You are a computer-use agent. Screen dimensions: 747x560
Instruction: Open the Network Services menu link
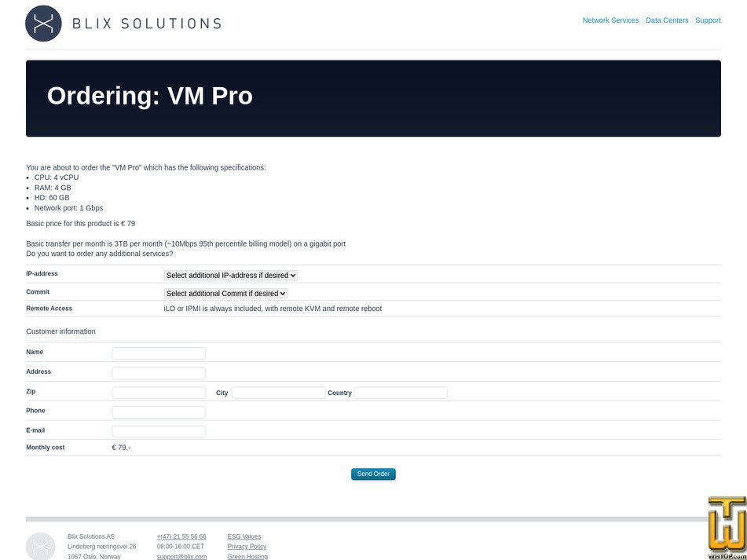(x=610, y=20)
